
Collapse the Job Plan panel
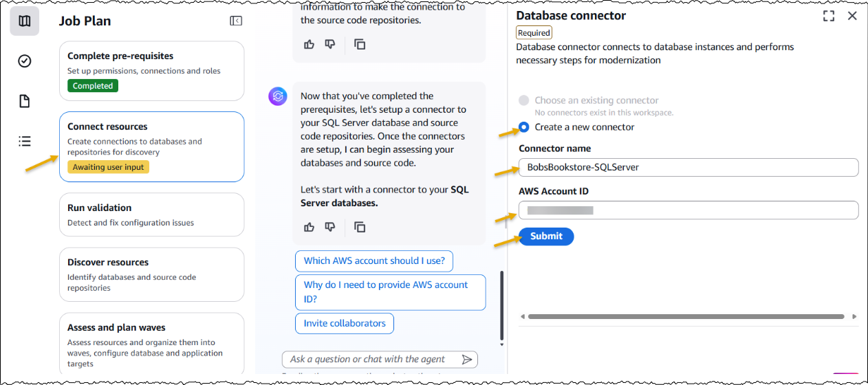pyautogui.click(x=236, y=21)
